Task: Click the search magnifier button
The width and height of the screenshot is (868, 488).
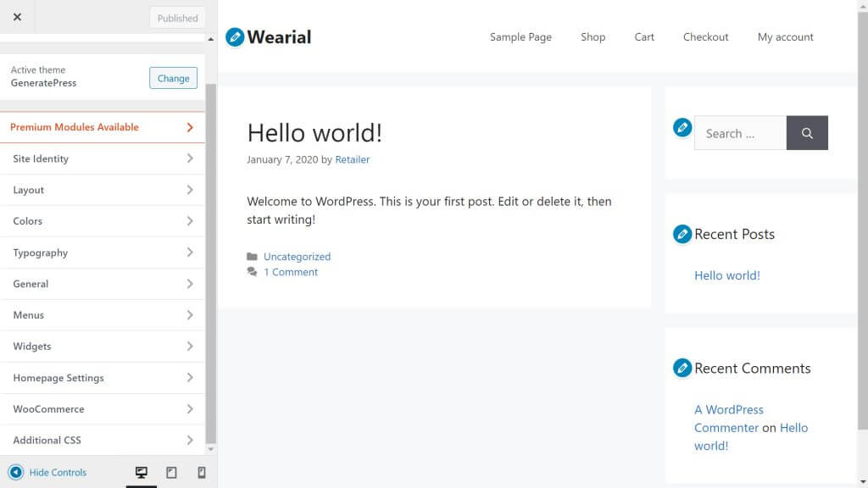Action: point(807,133)
